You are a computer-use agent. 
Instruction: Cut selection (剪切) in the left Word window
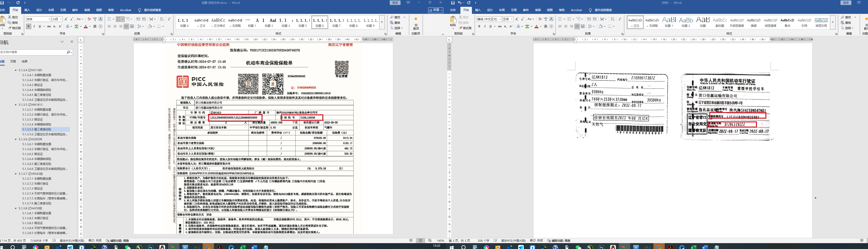click(x=13, y=17)
